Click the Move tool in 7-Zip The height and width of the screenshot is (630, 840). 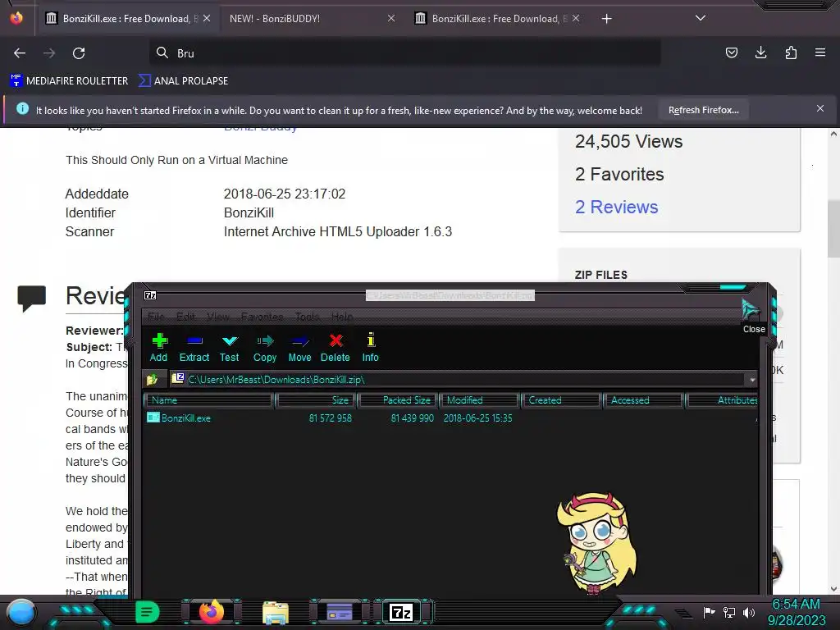(x=299, y=348)
